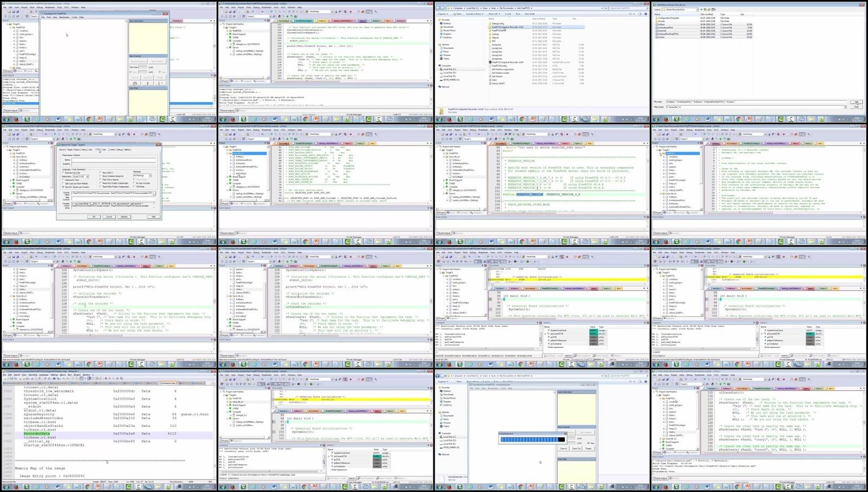Viewport: 868px width, 492px height.
Task: Open the thumbnail with the blue progress bar
Action: (542, 430)
